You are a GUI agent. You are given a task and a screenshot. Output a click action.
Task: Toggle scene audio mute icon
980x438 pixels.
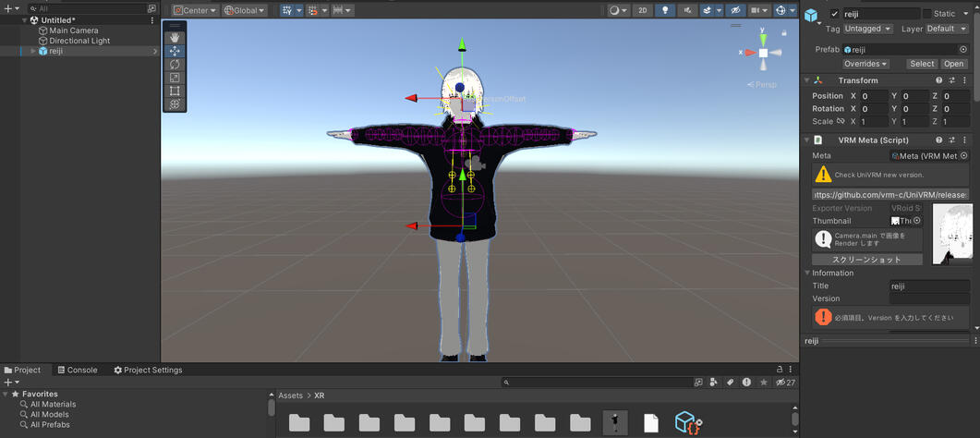coord(688,10)
